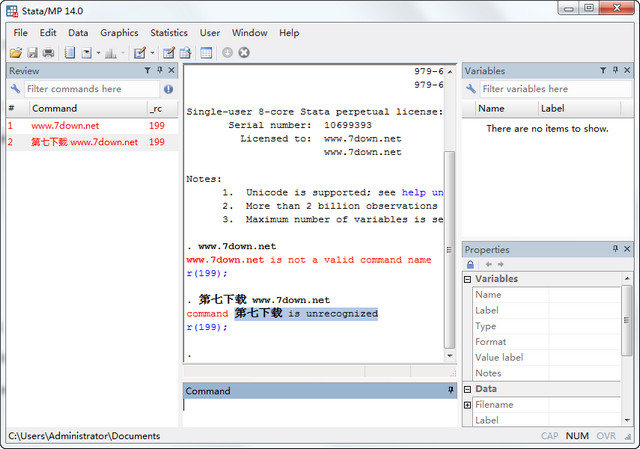The width and height of the screenshot is (640, 449).
Task: Click the Documents path in status bar
Action: tap(84, 436)
